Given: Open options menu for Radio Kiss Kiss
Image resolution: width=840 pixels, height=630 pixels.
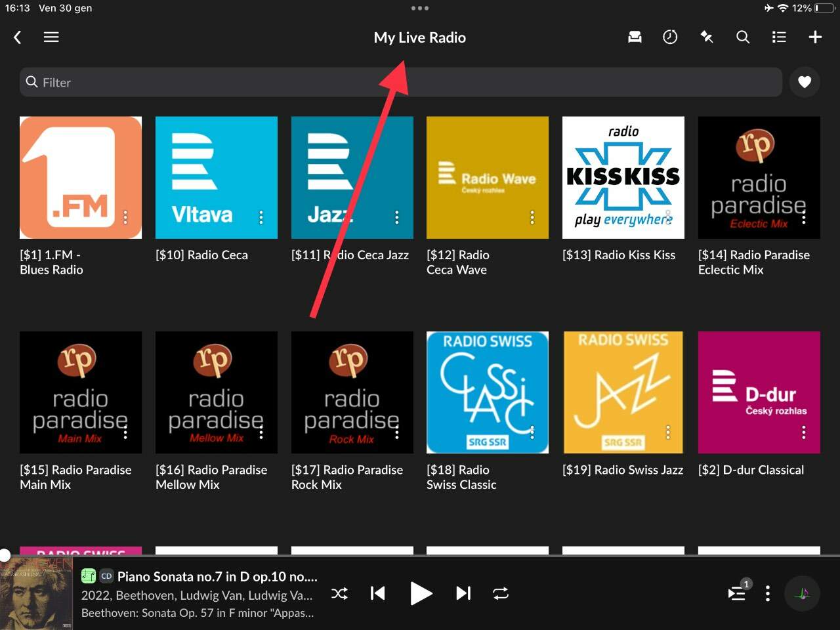Looking at the screenshot, I should click(x=668, y=217).
